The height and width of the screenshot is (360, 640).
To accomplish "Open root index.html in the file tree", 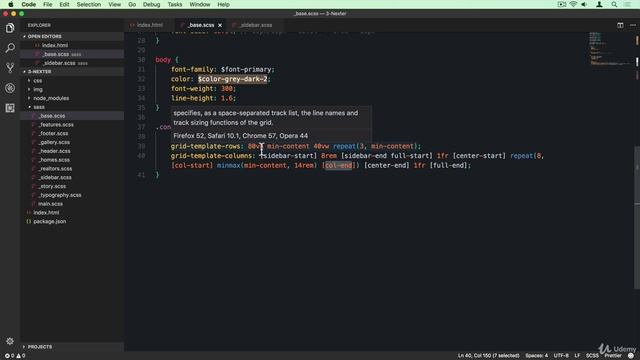I will (x=46, y=213).
